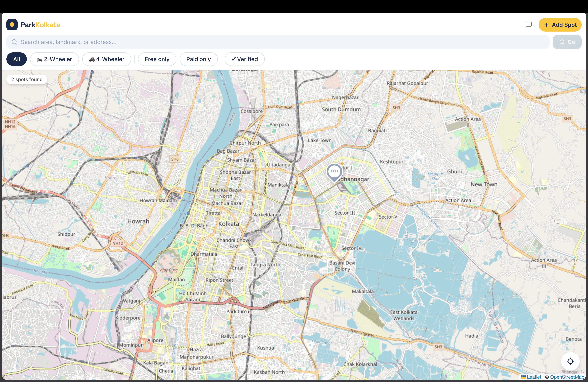This screenshot has width=588, height=382.
Task: Open the FREE parking spot marker
Action: (334, 172)
